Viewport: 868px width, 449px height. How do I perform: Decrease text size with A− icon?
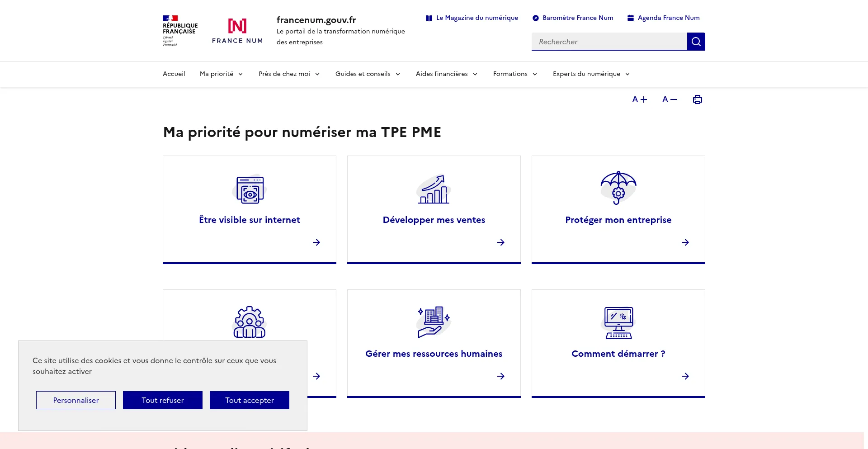[x=669, y=99]
